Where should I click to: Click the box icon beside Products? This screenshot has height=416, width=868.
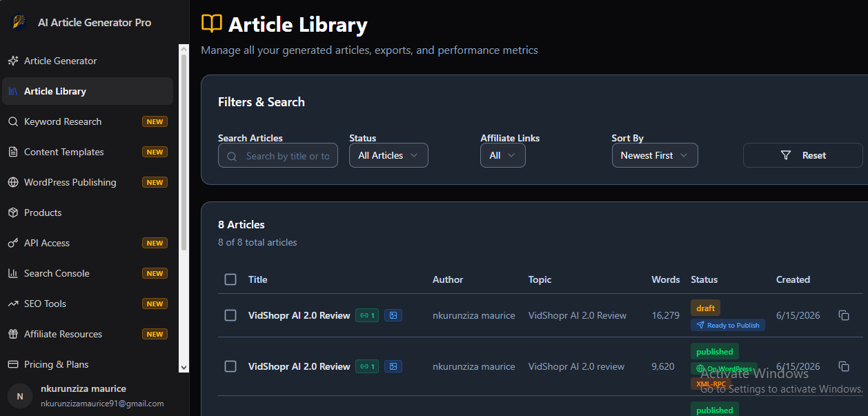pos(12,212)
